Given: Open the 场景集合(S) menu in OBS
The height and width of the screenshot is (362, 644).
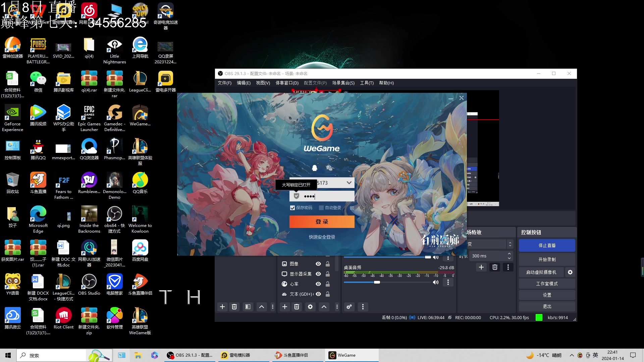Looking at the screenshot, I should pyautogui.click(x=343, y=83).
